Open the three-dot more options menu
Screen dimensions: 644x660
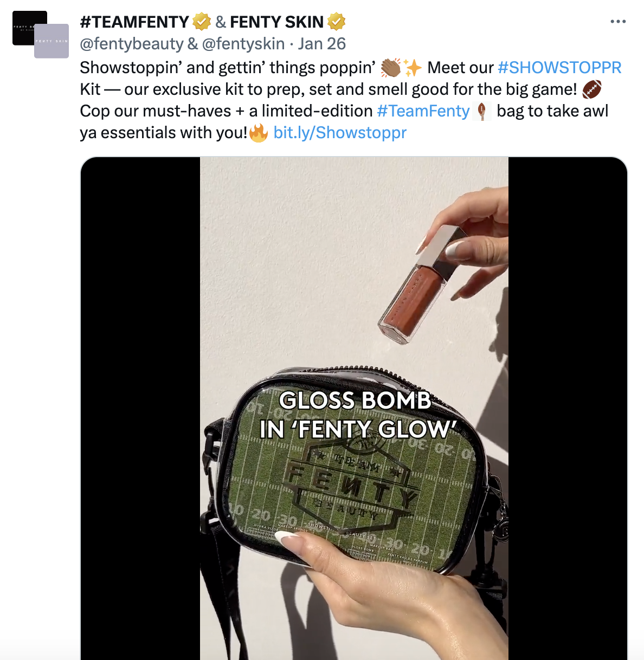(618, 22)
